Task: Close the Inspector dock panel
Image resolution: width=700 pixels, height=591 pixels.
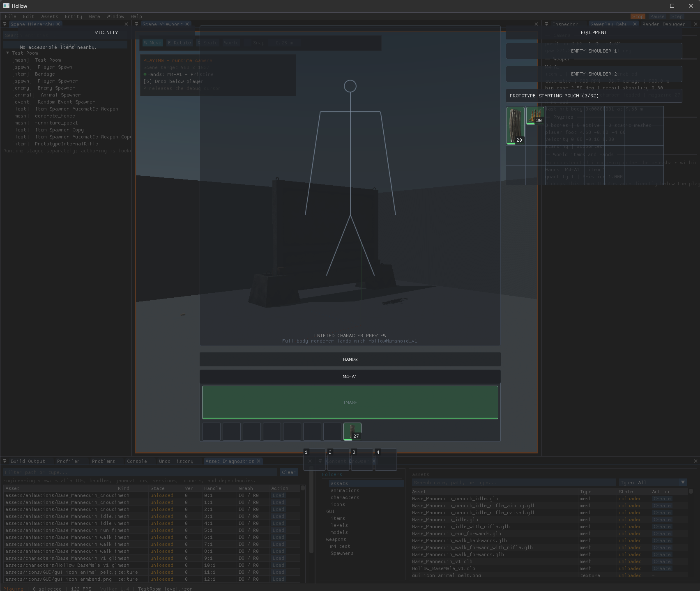Action: click(695, 24)
